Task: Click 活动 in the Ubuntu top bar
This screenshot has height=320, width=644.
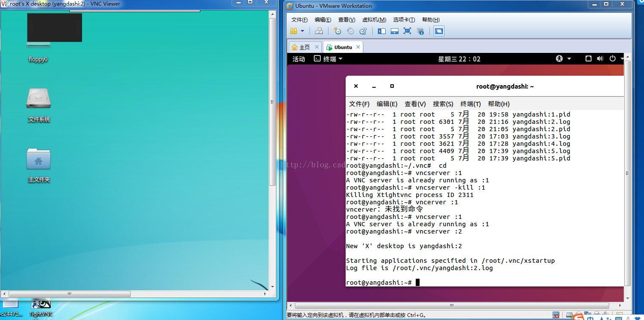Action: (298, 59)
